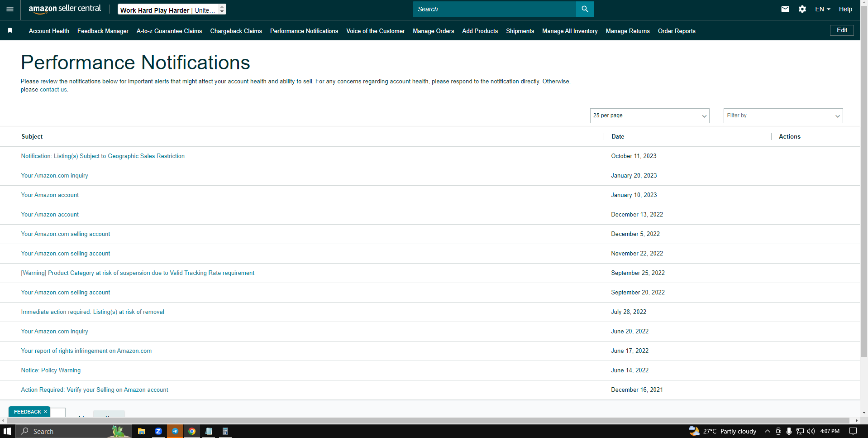Viewport: 868px width, 438px height.
Task: Open Manage Returns page
Action: point(628,31)
